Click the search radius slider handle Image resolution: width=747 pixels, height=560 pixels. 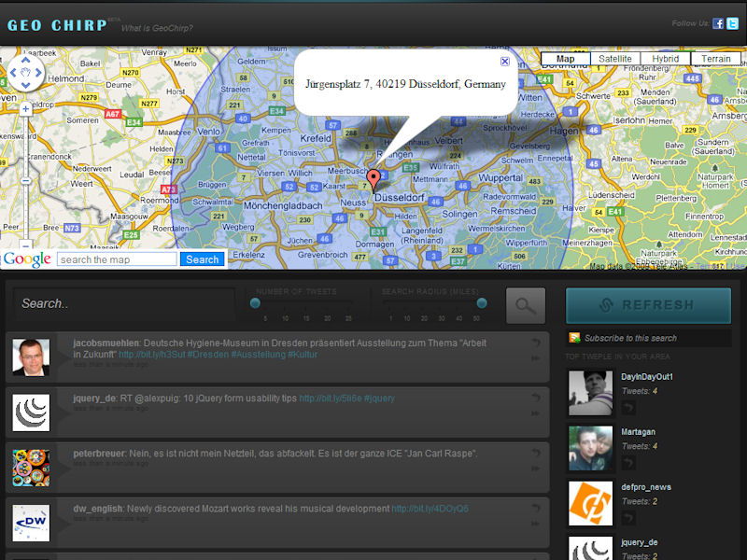[482, 302]
